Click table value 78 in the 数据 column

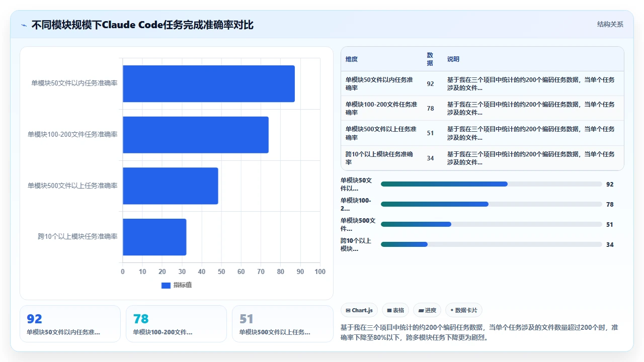click(x=430, y=109)
